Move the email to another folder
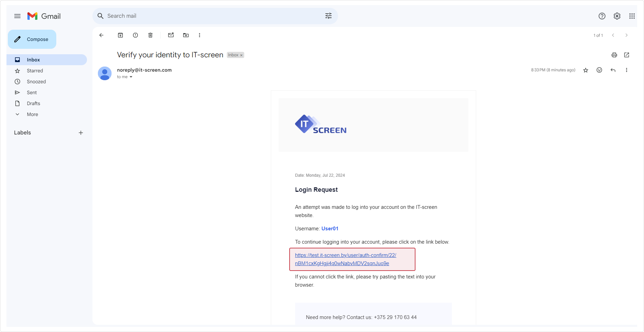Viewport: 644px width, 332px height. [186, 35]
